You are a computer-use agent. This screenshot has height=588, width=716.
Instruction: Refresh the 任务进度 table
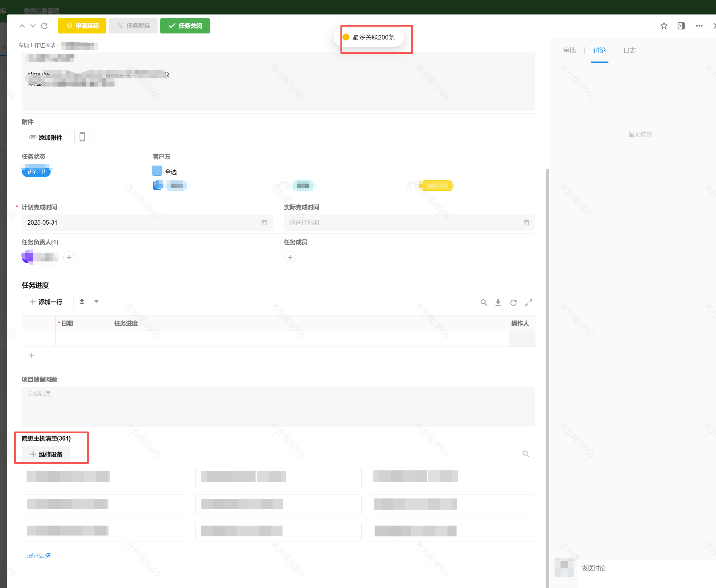point(513,302)
